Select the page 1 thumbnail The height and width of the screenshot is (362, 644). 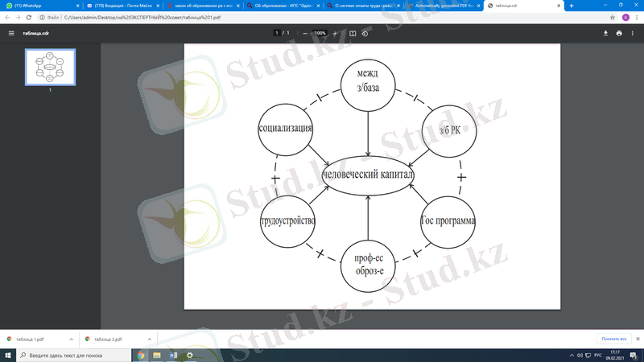50,68
